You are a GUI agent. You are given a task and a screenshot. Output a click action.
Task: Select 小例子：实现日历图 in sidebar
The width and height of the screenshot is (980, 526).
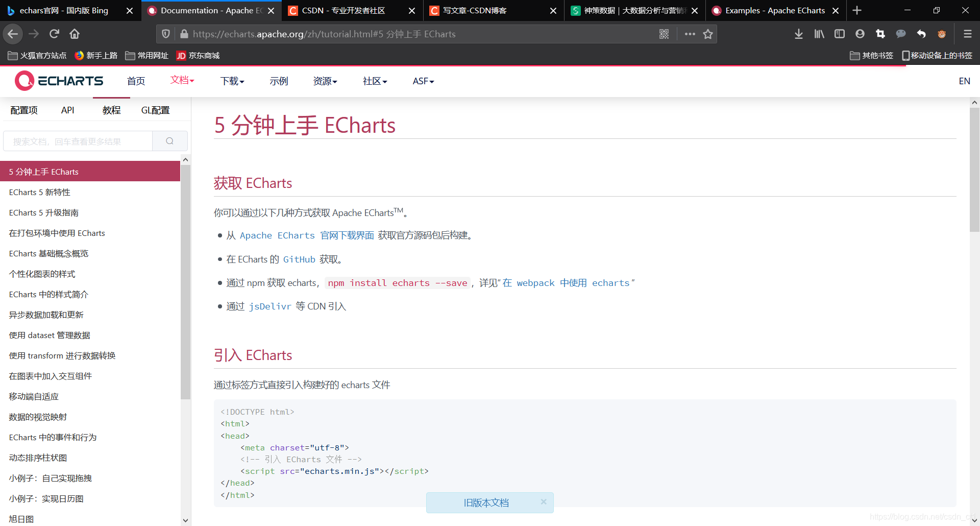(90, 498)
